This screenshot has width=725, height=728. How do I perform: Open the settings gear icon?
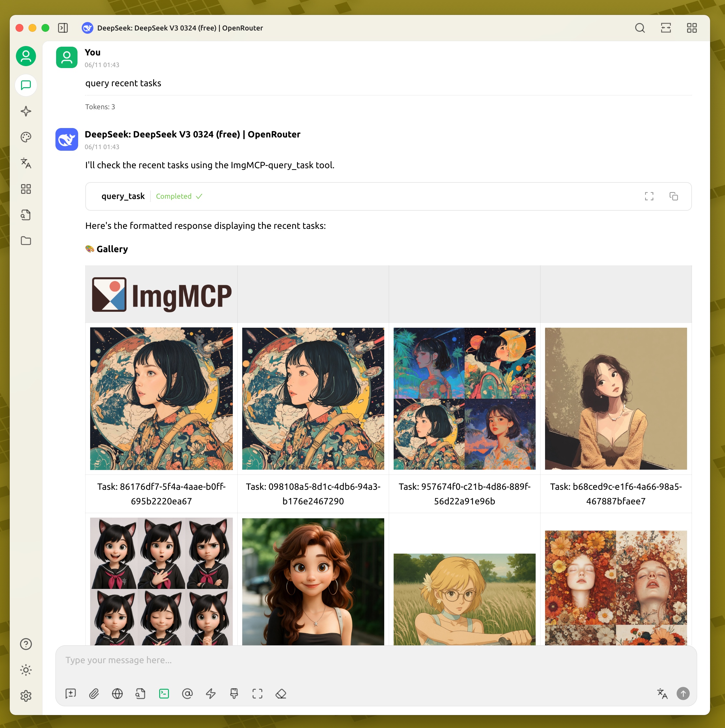tap(26, 696)
